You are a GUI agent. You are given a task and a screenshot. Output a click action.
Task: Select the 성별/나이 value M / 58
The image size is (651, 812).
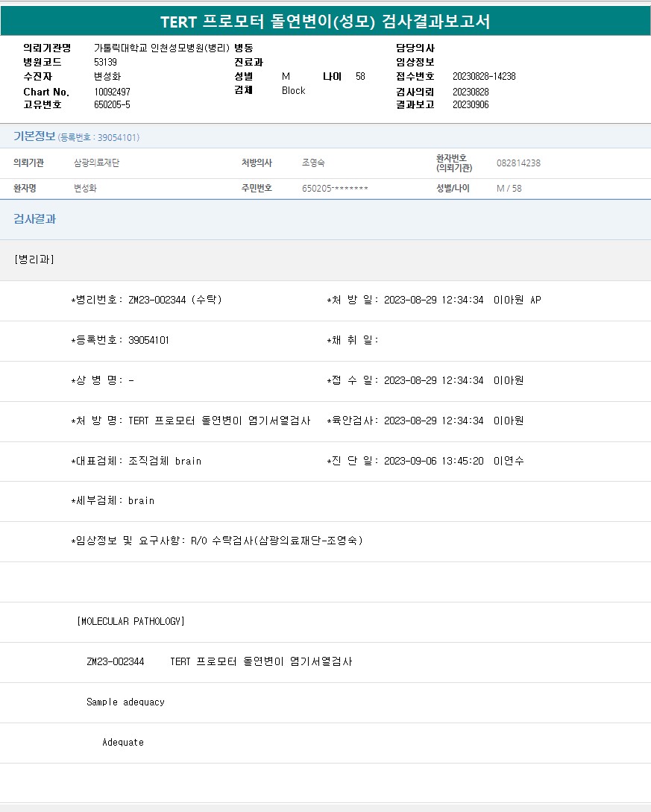point(509,189)
